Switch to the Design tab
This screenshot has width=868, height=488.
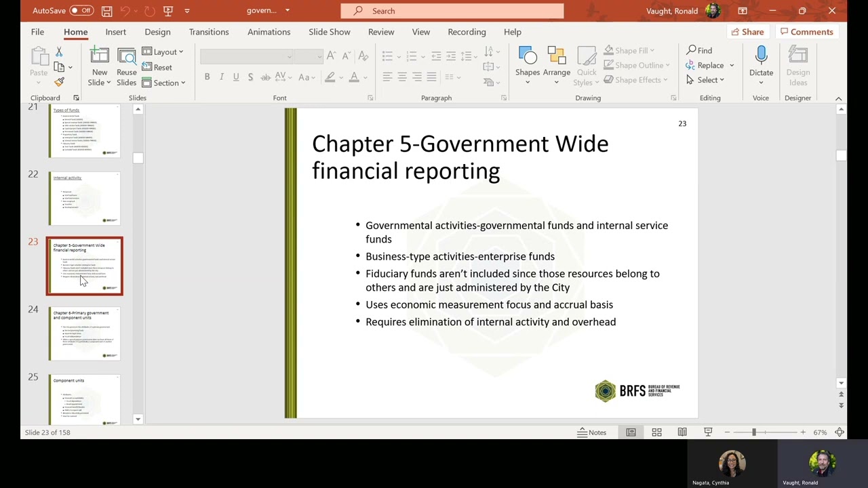pos(157,32)
